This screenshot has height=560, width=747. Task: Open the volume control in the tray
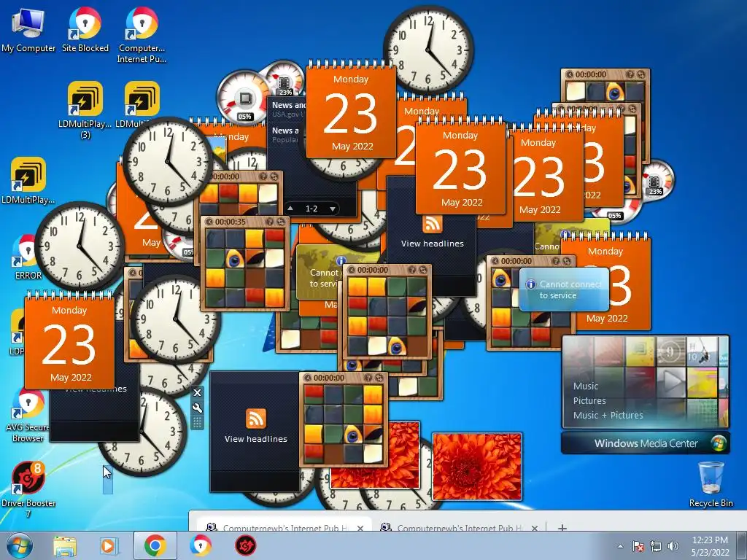pyautogui.click(x=673, y=547)
